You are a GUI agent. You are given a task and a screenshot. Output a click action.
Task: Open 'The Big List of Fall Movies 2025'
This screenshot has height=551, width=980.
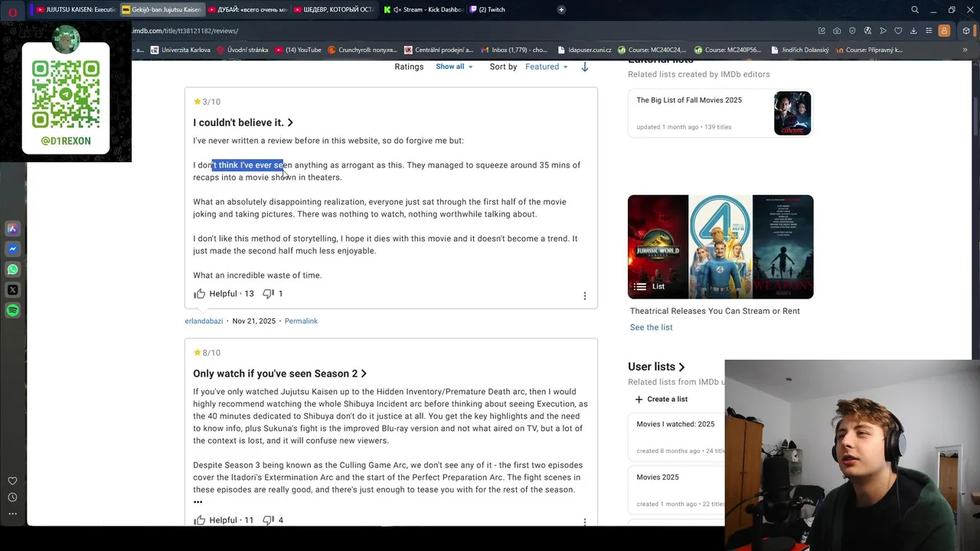point(689,100)
